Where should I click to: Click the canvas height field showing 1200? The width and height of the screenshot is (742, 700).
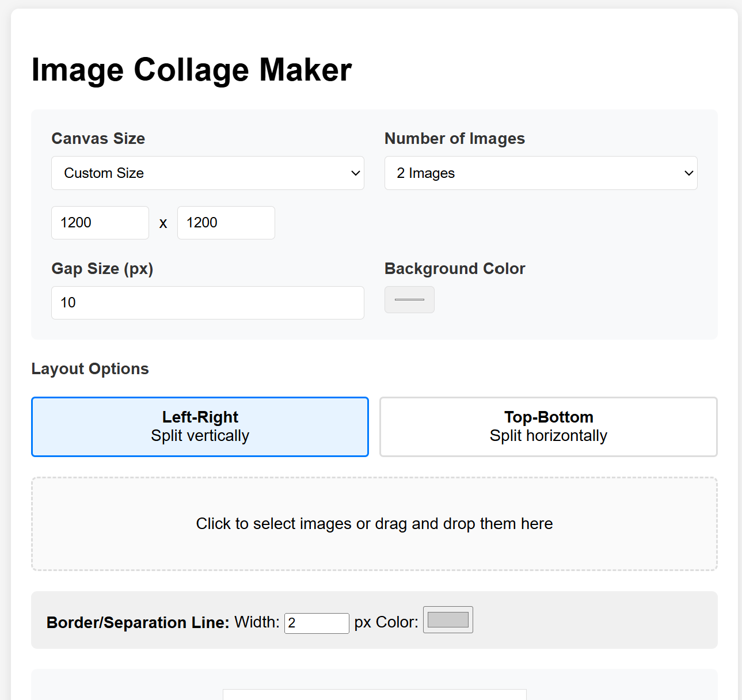pos(226,222)
